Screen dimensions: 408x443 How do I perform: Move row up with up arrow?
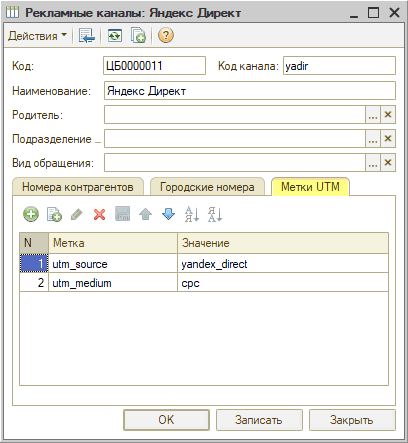click(x=145, y=214)
